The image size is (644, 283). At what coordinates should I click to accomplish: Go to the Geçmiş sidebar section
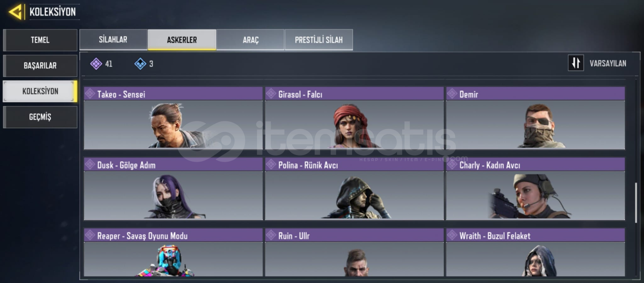click(40, 117)
